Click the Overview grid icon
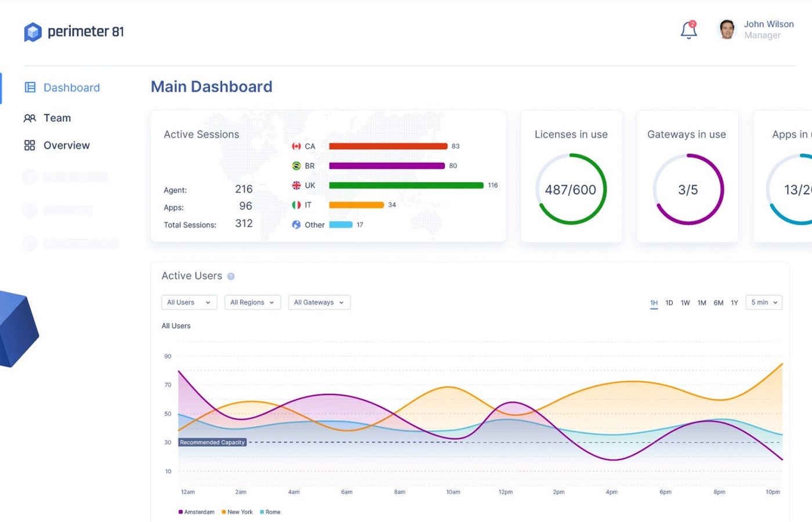The height and width of the screenshot is (522, 812). click(30, 146)
